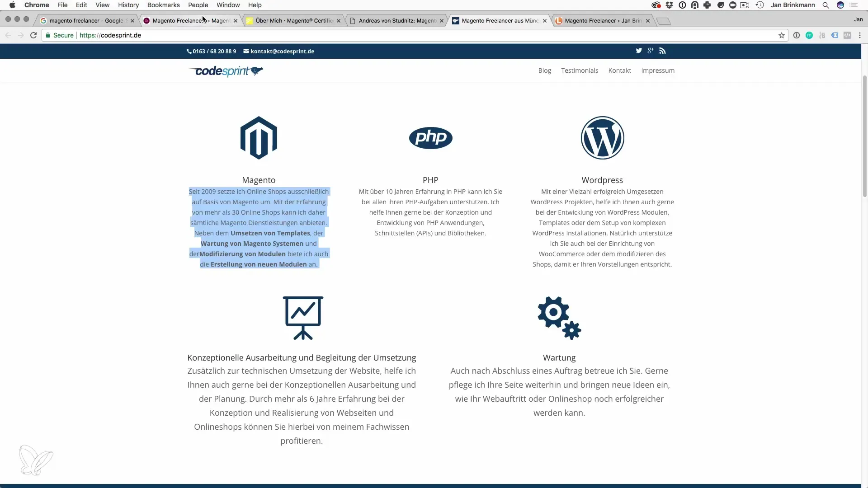This screenshot has height=488, width=868.
Task: Click the gears Wartung icon
Action: [x=559, y=318]
